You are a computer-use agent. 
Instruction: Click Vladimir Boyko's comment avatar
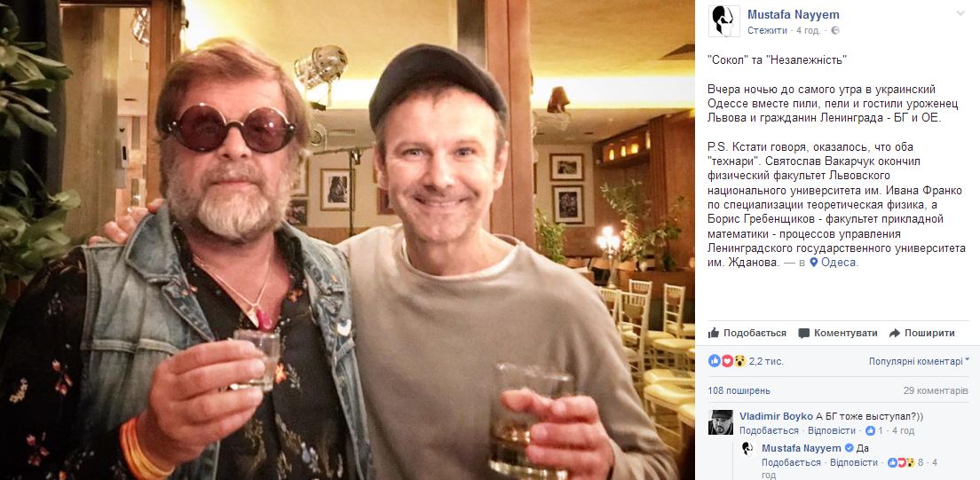(x=721, y=422)
